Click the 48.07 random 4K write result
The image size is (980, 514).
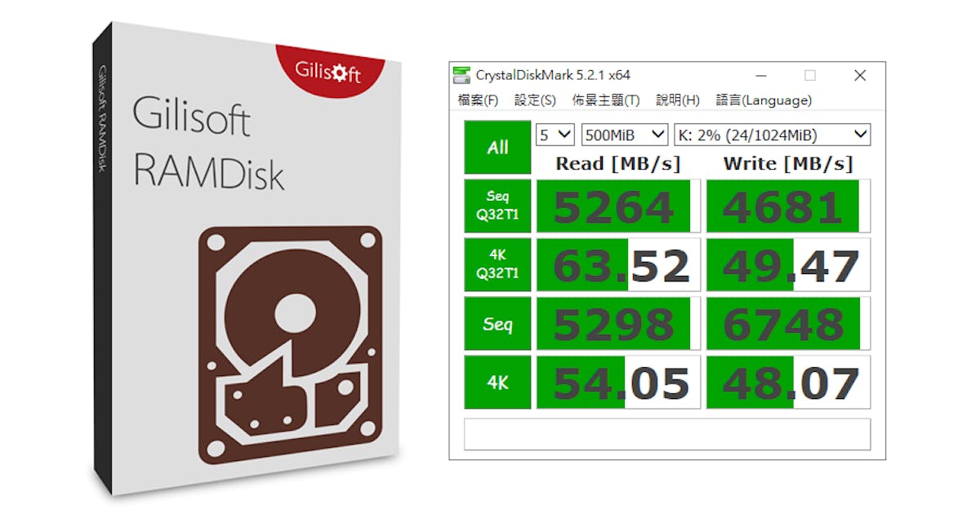click(786, 382)
